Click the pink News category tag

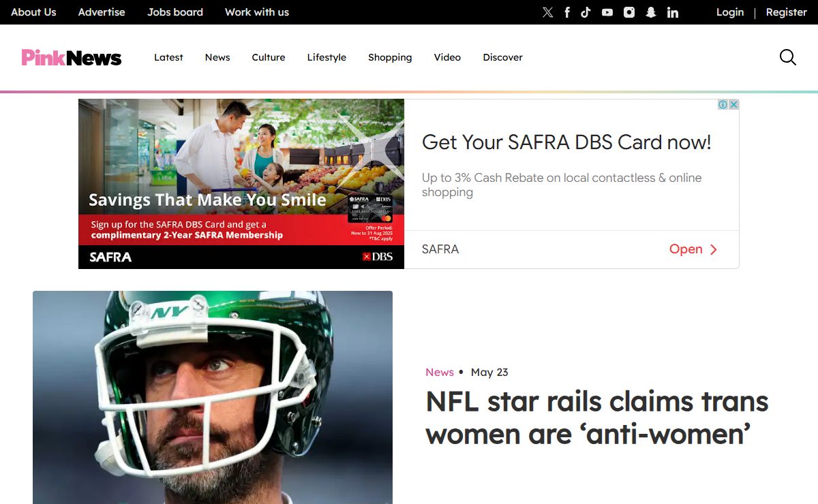click(x=440, y=372)
